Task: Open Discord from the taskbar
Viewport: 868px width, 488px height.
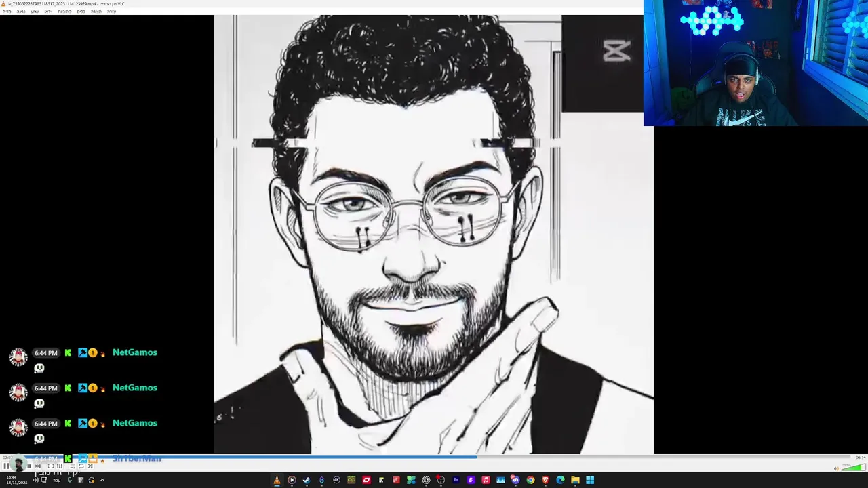Action: [515, 480]
